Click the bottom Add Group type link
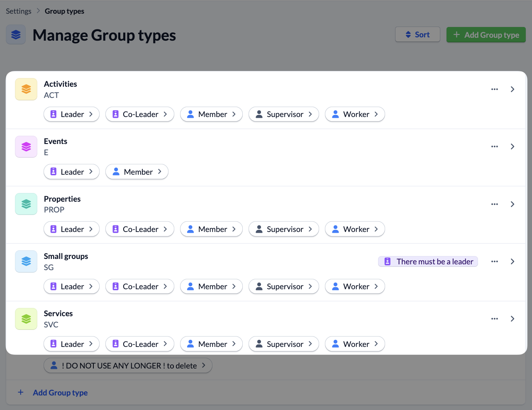 tap(60, 393)
